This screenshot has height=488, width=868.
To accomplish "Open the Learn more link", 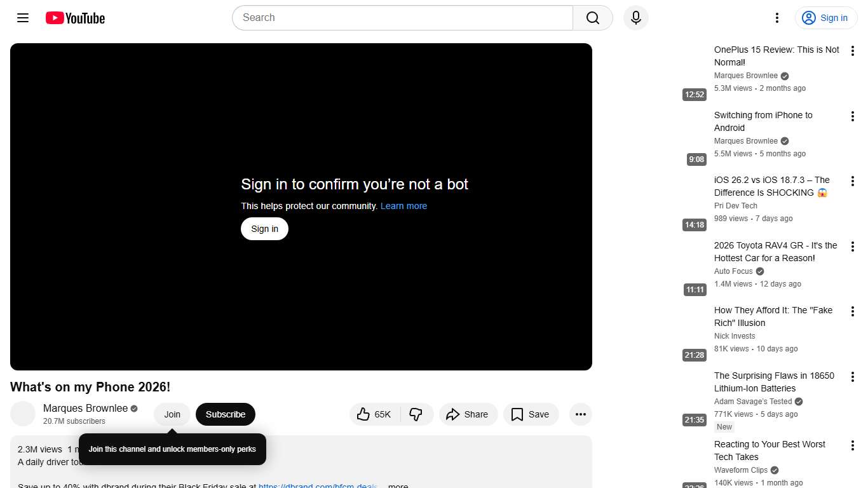I will coord(403,206).
